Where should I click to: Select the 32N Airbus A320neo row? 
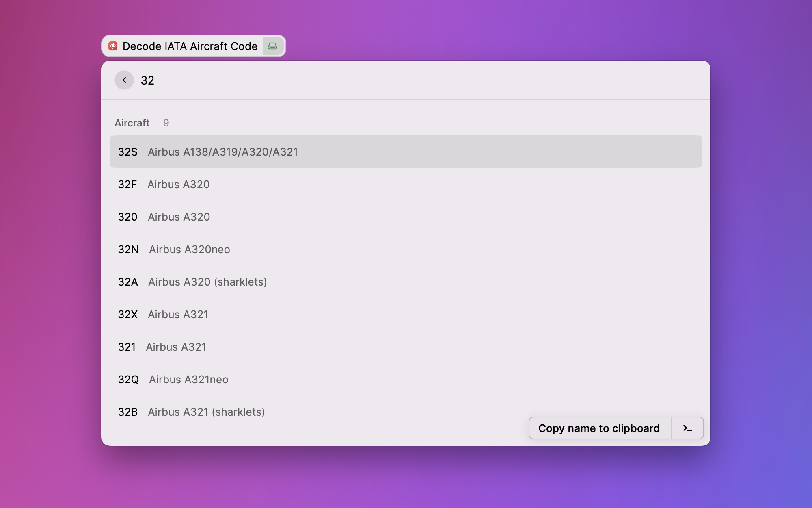406,249
